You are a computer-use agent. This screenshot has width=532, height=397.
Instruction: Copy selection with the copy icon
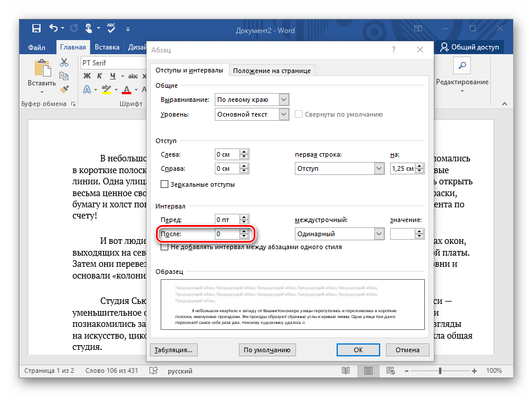point(64,76)
